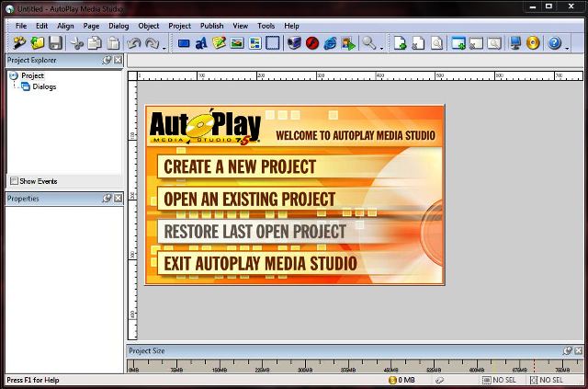The width and height of the screenshot is (588, 389).
Task: Click the 0 MB status bar indicator
Action: (402, 380)
